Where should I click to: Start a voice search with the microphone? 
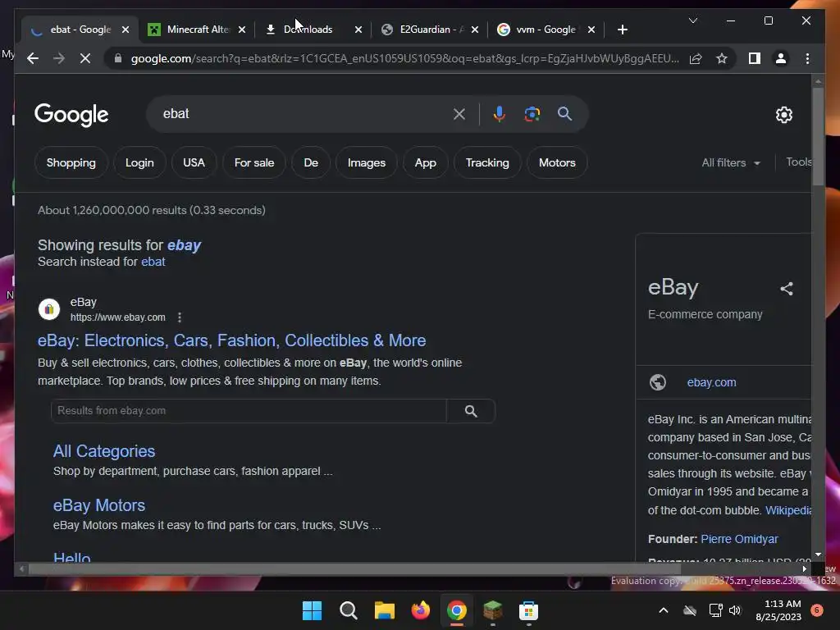tap(499, 114)
